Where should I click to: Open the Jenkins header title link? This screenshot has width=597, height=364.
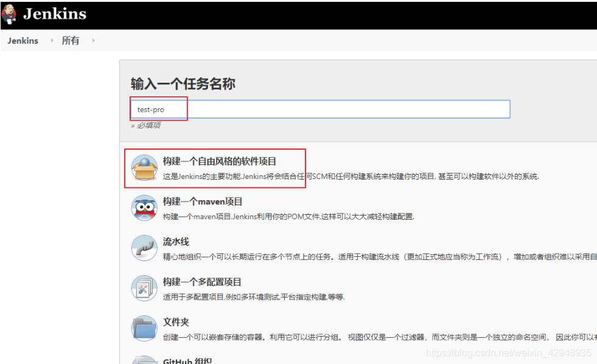pos(55,14)
